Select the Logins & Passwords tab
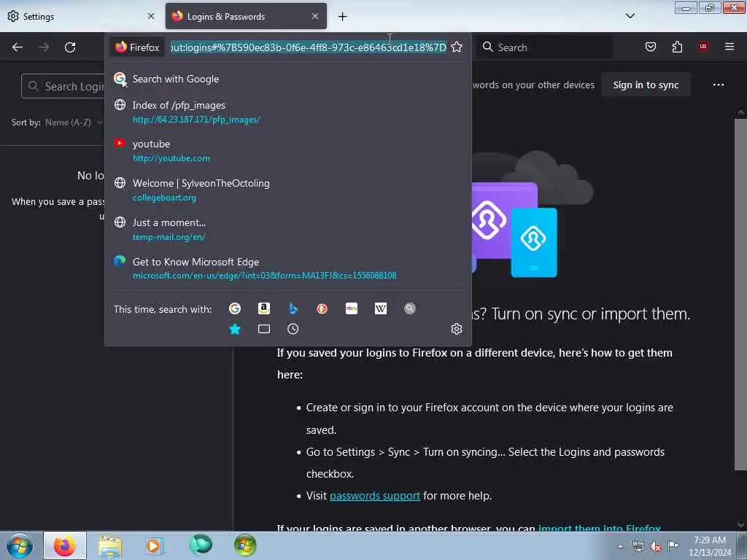 pos(246,16)
